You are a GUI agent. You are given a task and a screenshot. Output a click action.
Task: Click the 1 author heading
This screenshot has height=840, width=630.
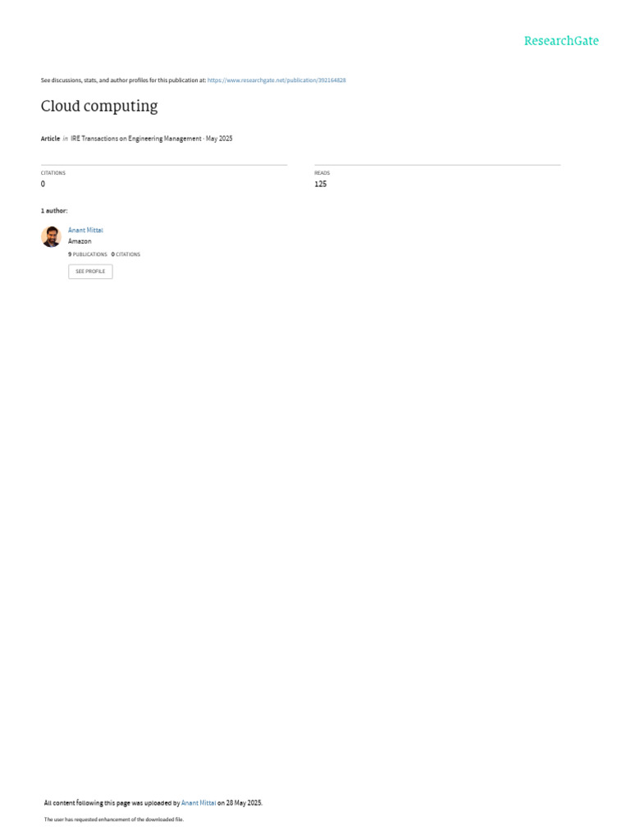click(x=54, y=211)
